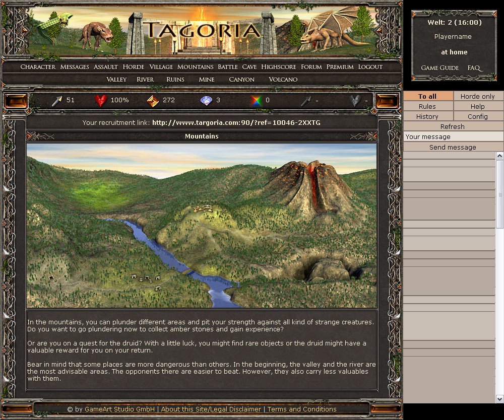The height and width of the screenshot is (420, 504).
Task: Open the Messages menu
Action: coord(75,67)
